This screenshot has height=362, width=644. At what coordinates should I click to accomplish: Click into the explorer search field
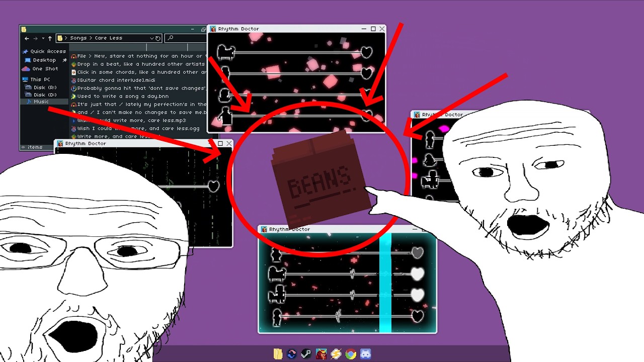187,38
